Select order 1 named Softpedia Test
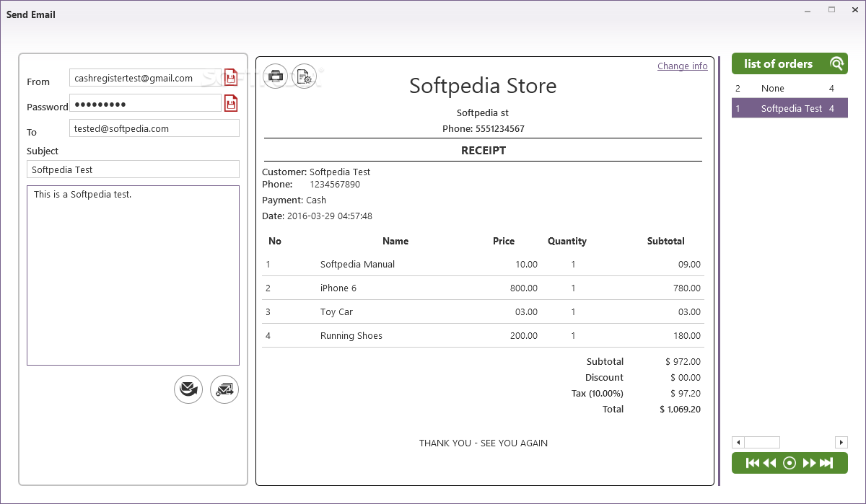This screenshot has width=866, height=504. [x=790, y=108]
